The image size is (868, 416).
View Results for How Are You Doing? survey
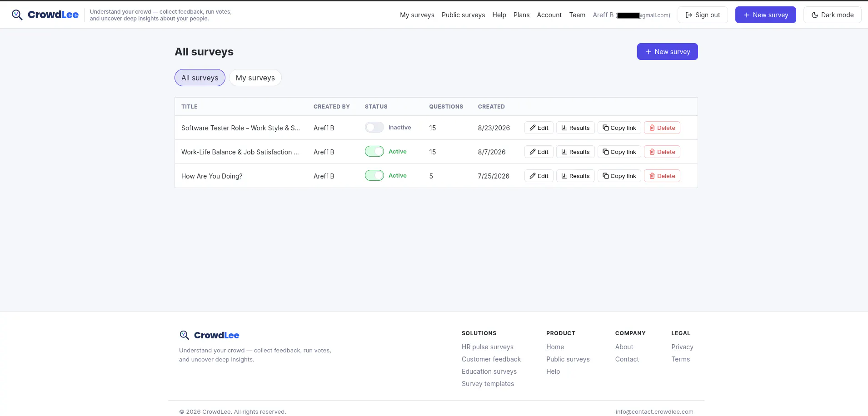pos(575,176)
